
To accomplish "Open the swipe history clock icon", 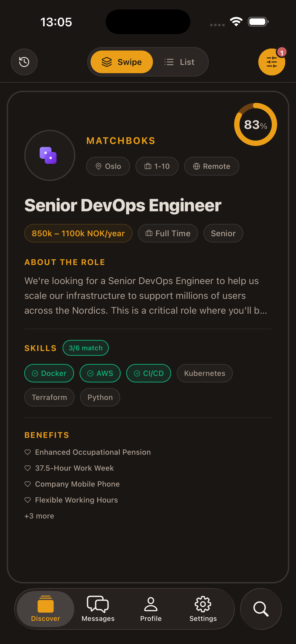I will tap(24, 62).
